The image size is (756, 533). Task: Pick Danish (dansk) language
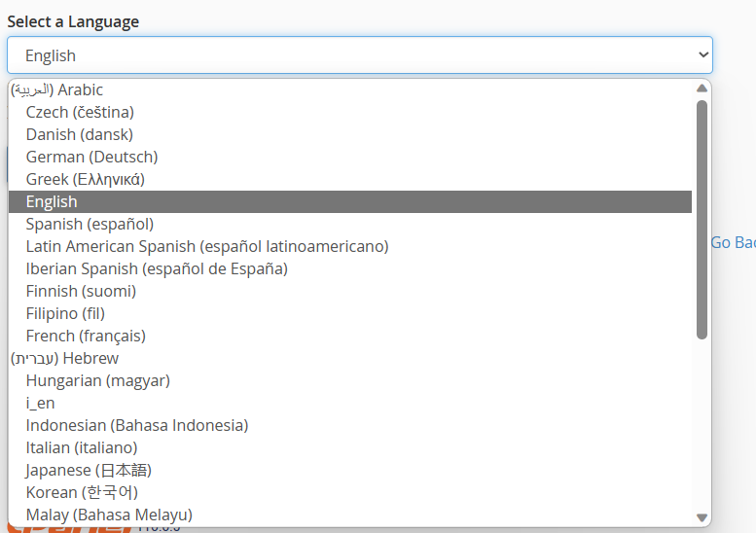click(79, 134)
